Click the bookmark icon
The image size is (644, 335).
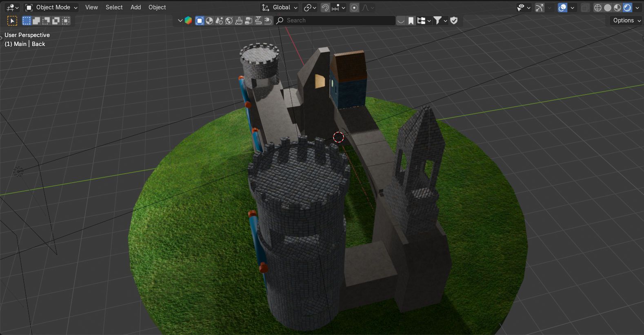pyautogui.click(x=411, y=20)
